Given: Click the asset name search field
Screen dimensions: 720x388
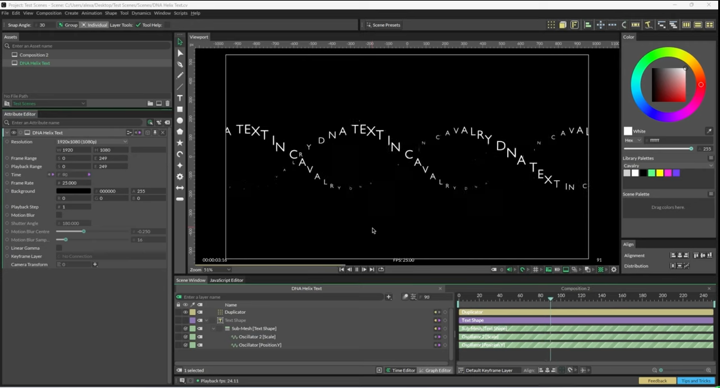Looking at the screenshot, I should click(x=87, y=46).
